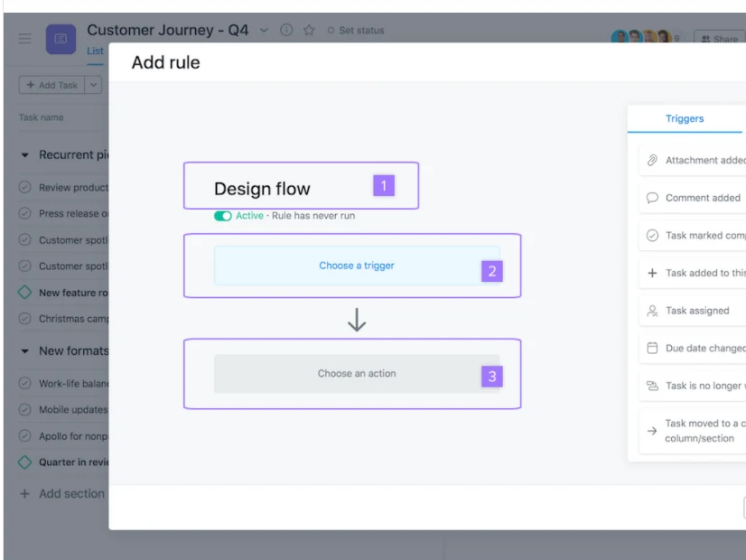Image resolution: width=746 pixels, height=560 pixels.
Task: Select the Due date changed trigger
Action: pos(692,349)
